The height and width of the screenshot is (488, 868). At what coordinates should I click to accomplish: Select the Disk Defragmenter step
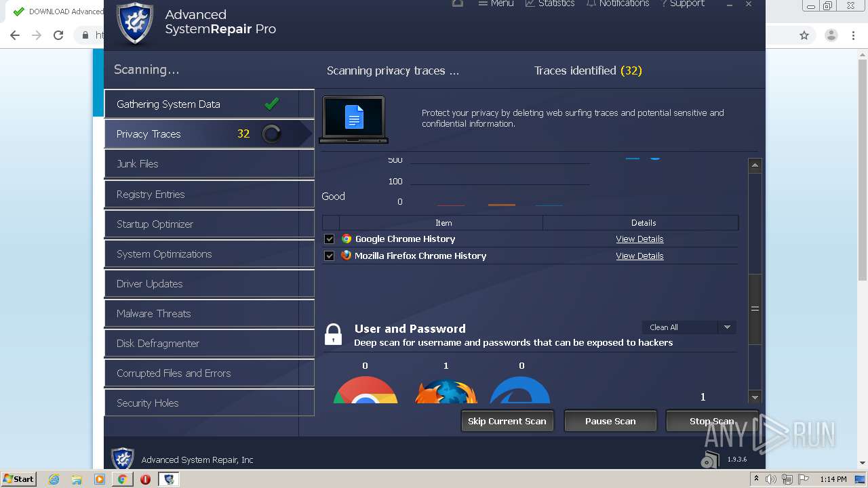tap(209, 344)
